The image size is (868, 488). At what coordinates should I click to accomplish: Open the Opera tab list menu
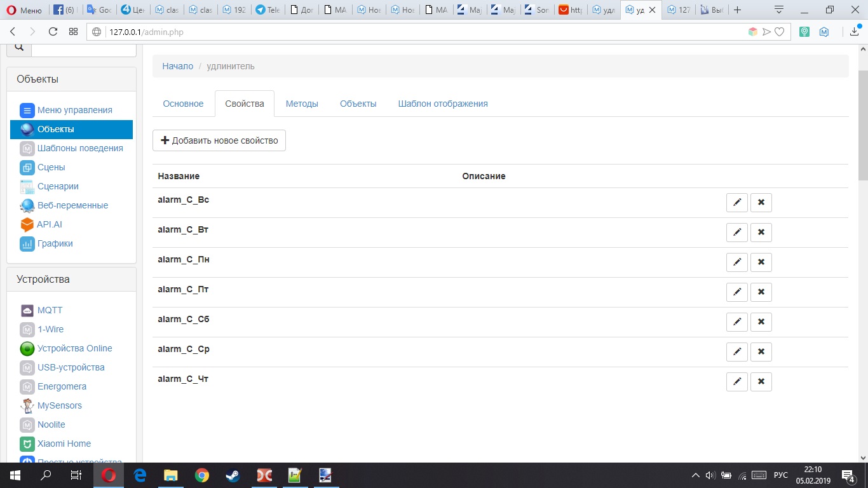(x=779, y=10)
